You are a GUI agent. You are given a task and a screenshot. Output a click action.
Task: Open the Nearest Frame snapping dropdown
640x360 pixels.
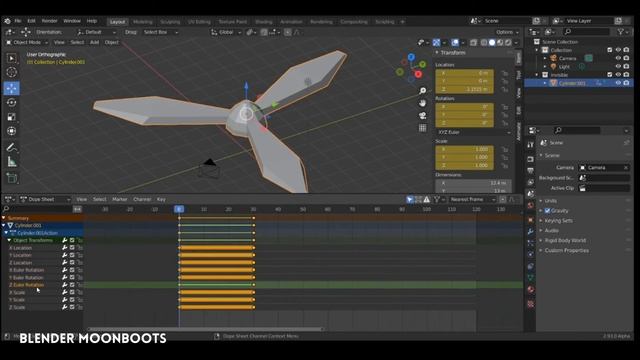click(x=472, y=199)
